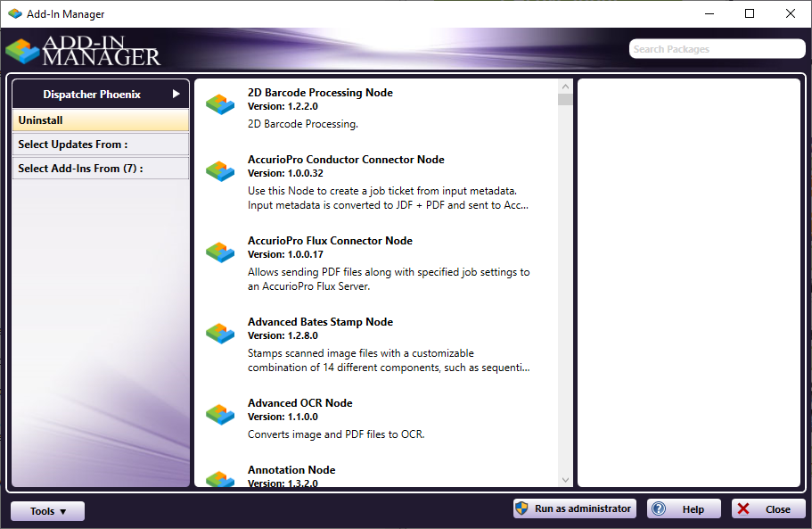Select Annotation Node title
This screenshot has height=529, width=812.
pos(291,470)
